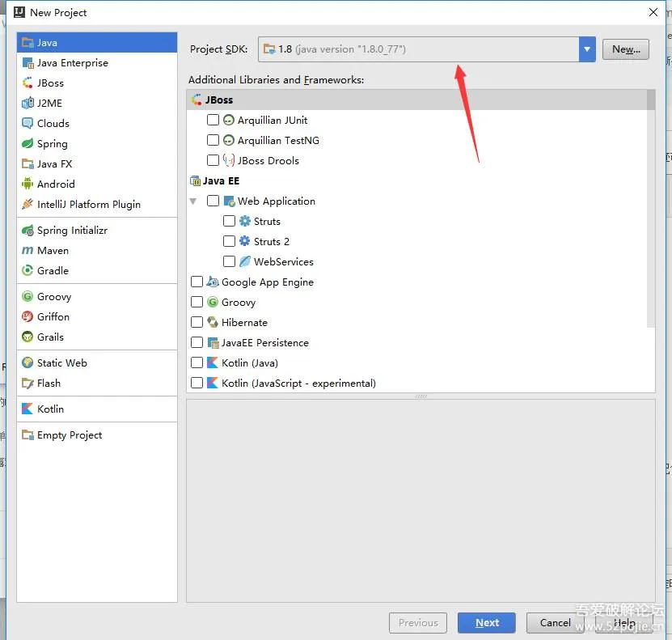Click the JavaEE Persistence icon
This screenshot has height=640, width=672.
point(213,342)
